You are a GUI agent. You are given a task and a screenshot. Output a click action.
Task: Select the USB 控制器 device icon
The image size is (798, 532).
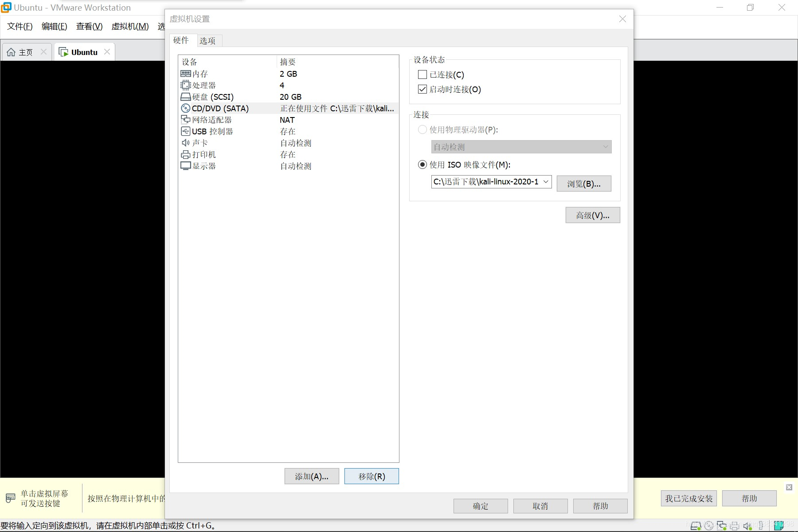click(186, 131)
